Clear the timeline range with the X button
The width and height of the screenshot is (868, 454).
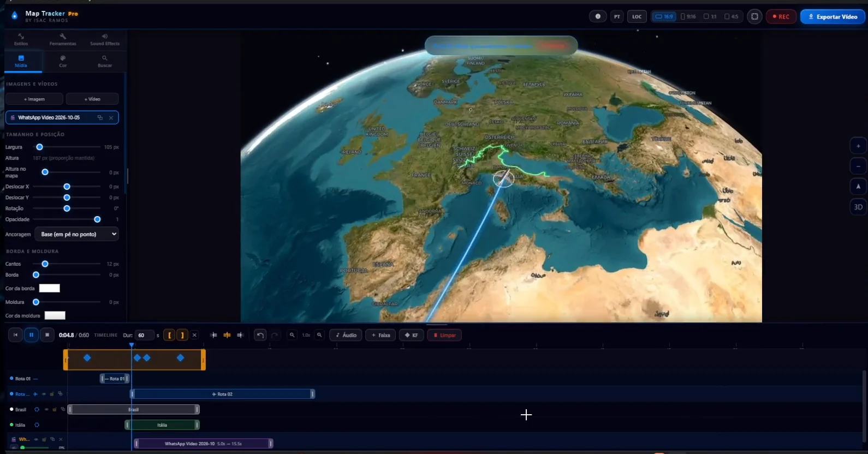[x=194, y=335]
